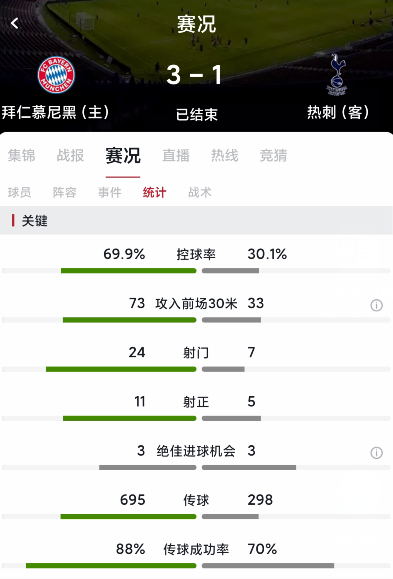The height and width of the screenshot is (579, 393).
Task: Tap info icon next to 绝佳进球机会
Action: click(376, 453)
